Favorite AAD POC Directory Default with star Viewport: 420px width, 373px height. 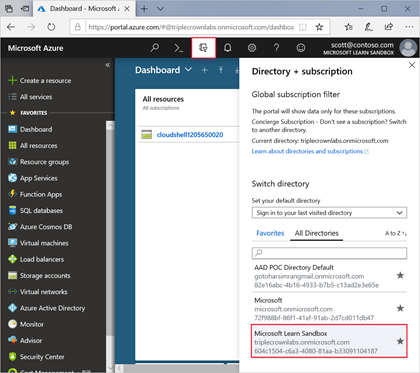[x=400, y=275]
